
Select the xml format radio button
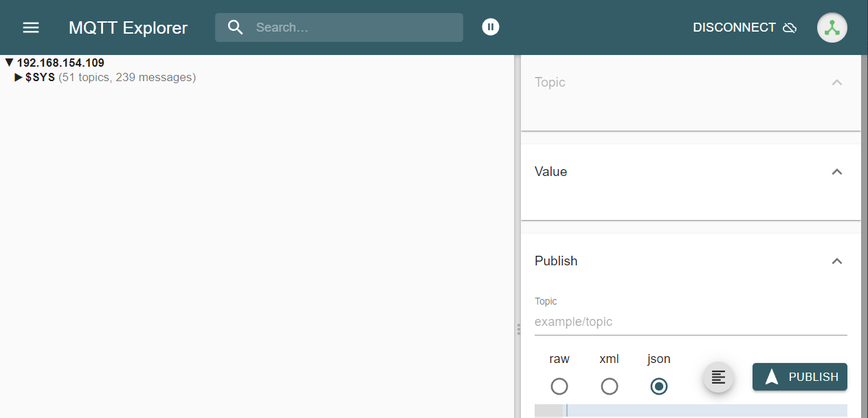609,386
